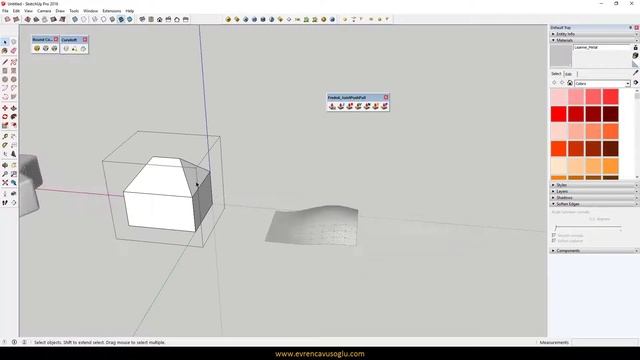Switch to materials Edit tab
The image size is (640, 360).
point(569,74)
